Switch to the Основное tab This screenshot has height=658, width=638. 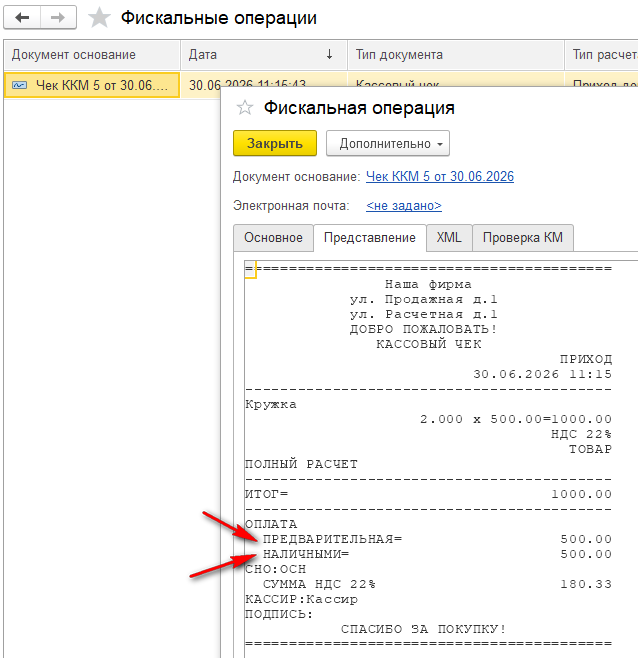coord(273,238)
